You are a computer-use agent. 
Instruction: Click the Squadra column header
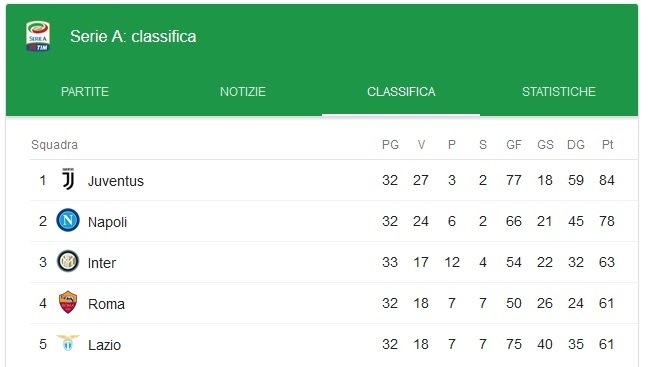coord(55,145)
